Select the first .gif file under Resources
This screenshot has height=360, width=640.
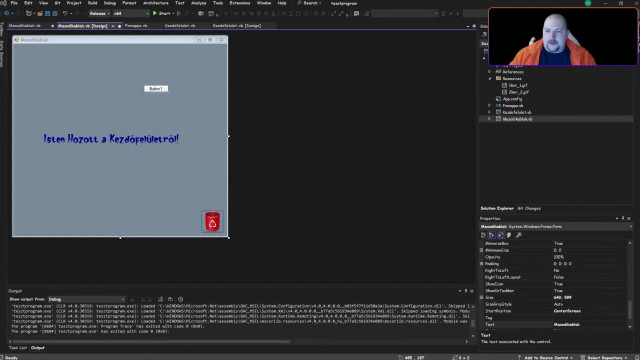pos(518,85)
